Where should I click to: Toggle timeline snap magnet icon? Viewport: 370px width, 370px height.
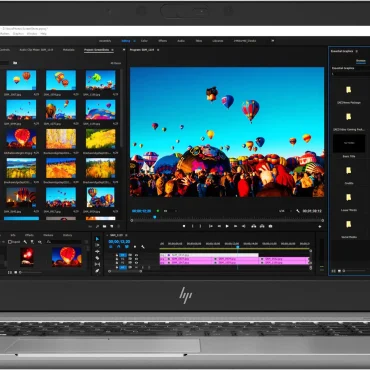[119, 247]
